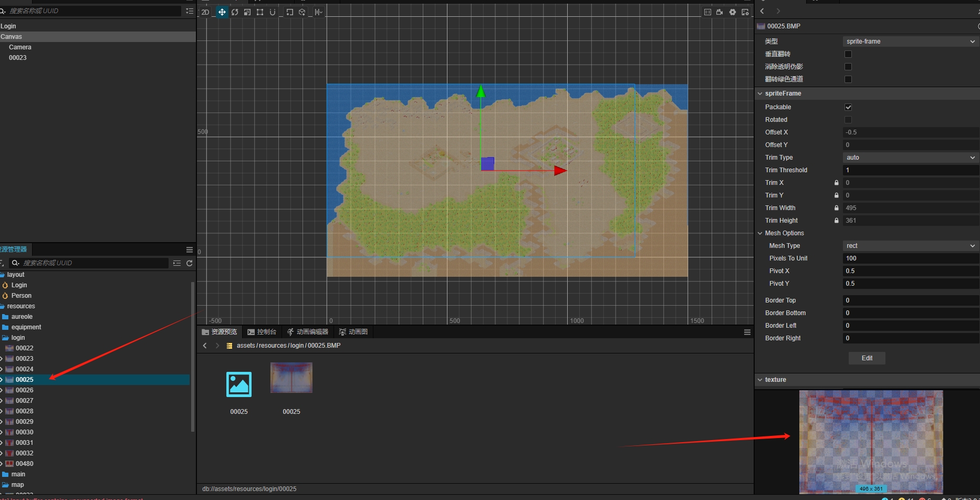Open the assets panel hamburger menu
The height and width of the screenshot is (500, 980).
(x=190, y=249)
